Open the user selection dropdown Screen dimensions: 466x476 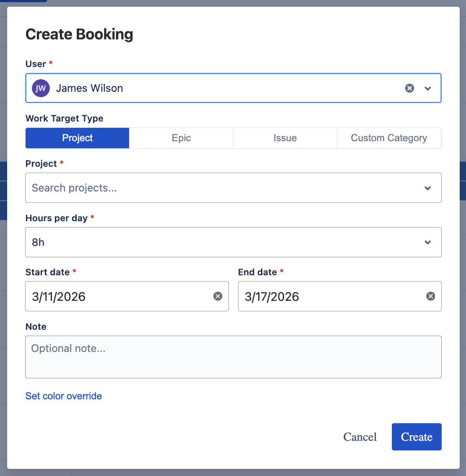pos(428,88)
